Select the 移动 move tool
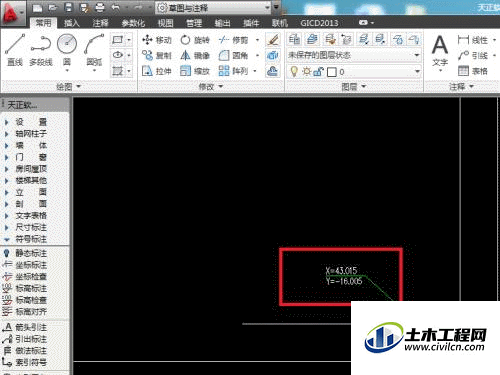Viewport: 500px width, 375px height. tap(157, 40)
